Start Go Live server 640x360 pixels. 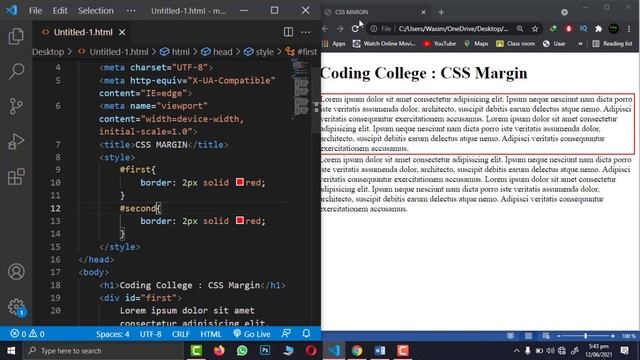[252, 334]
